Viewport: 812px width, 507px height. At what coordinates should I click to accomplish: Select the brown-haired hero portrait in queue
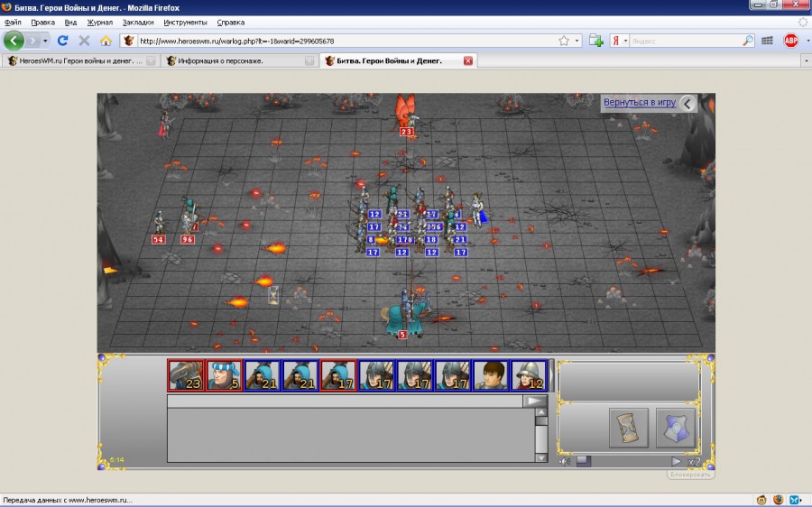(x=491, y=375)
